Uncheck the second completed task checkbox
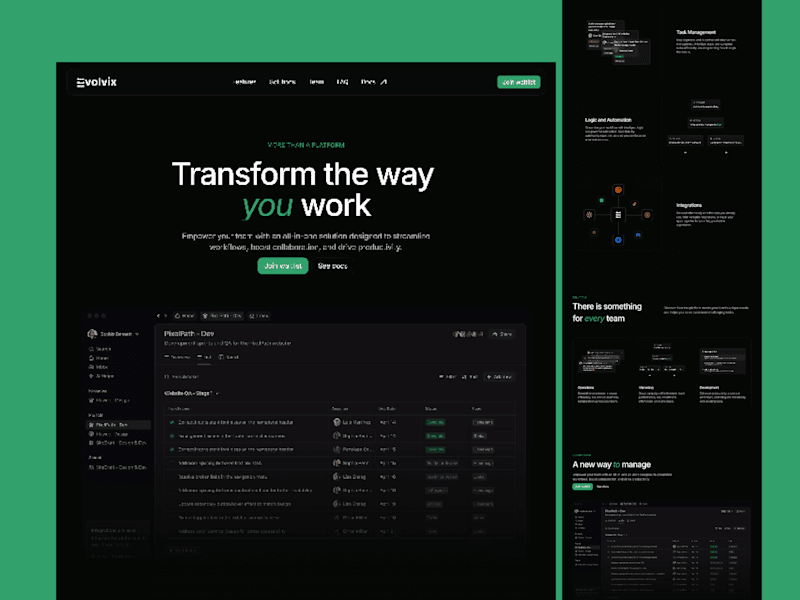This screenshot has width=800, height=600. pyautogui.click(x=172, y=436)
